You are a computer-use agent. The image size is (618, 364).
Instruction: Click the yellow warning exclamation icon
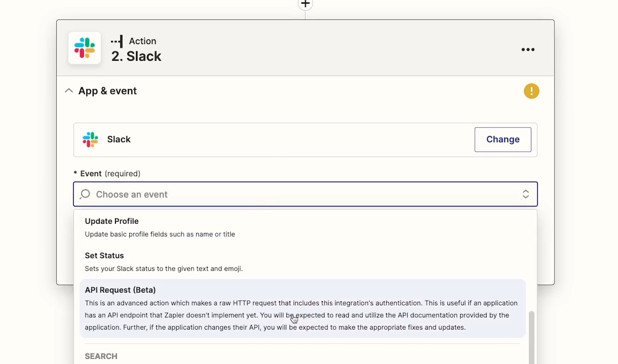tap(531, 91)
